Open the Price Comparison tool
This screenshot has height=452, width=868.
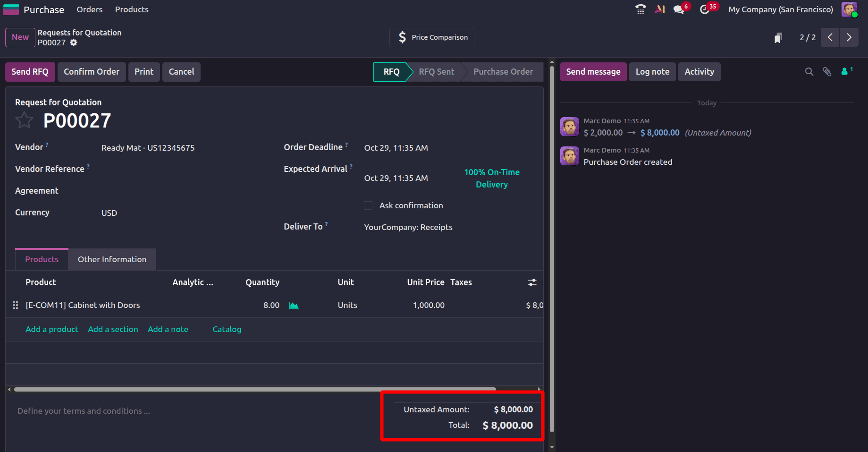tap(431, 37)
